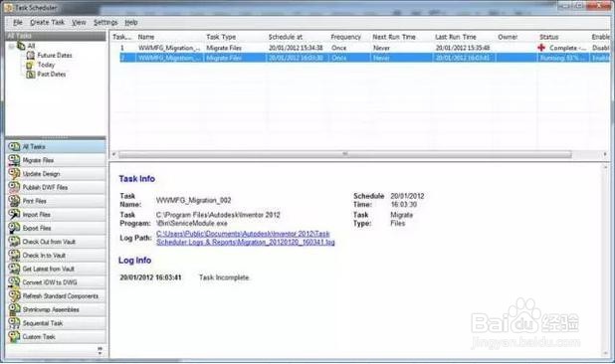Click the Get Latest from Vault icon

coord(14,269)
